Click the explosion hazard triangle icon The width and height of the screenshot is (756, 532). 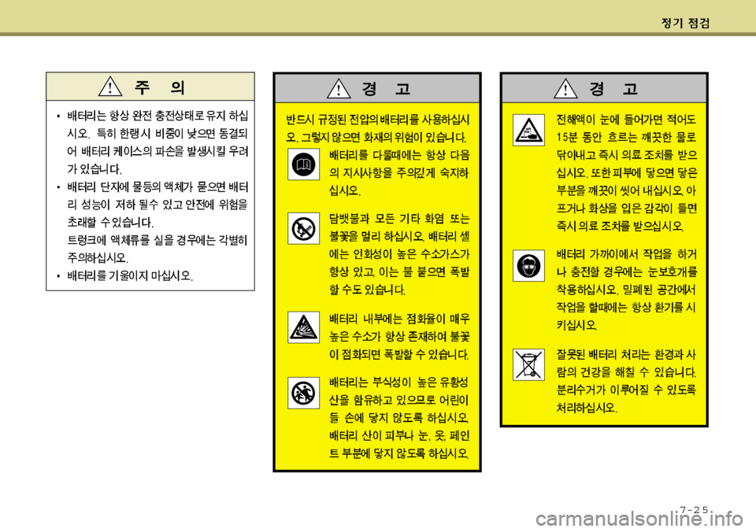(303, 327)
